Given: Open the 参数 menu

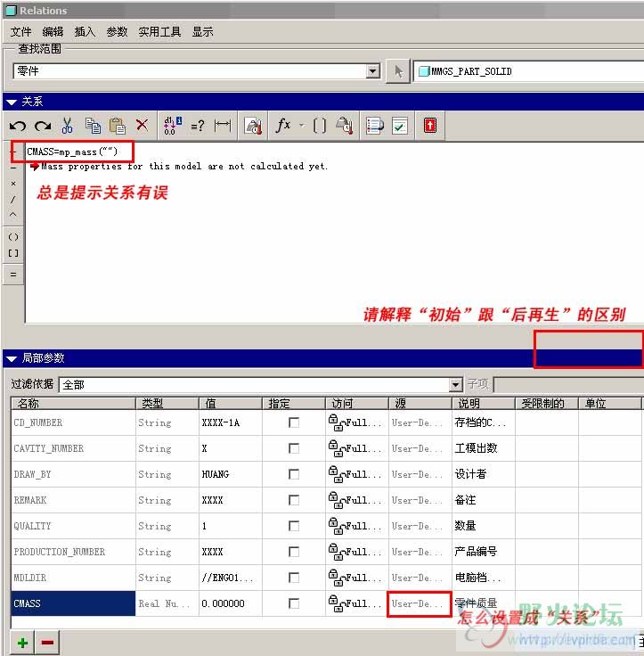Looking at the screenshot, I should pyautogui.click(x=117, y=32).
